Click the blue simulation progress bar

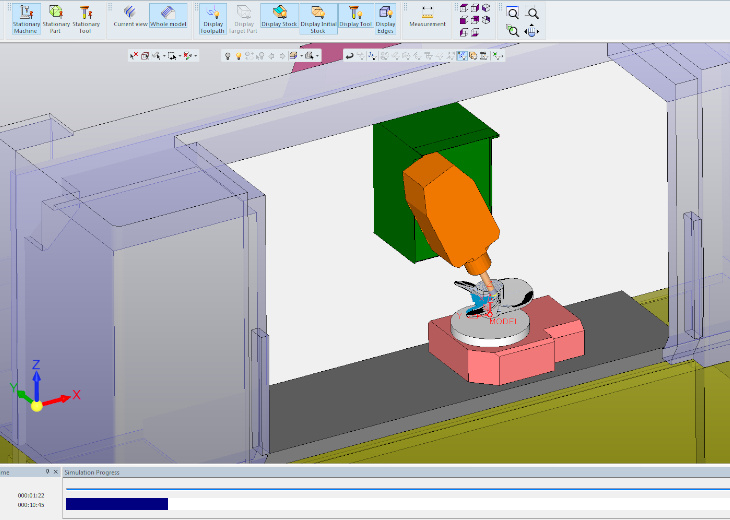[115, 504]
